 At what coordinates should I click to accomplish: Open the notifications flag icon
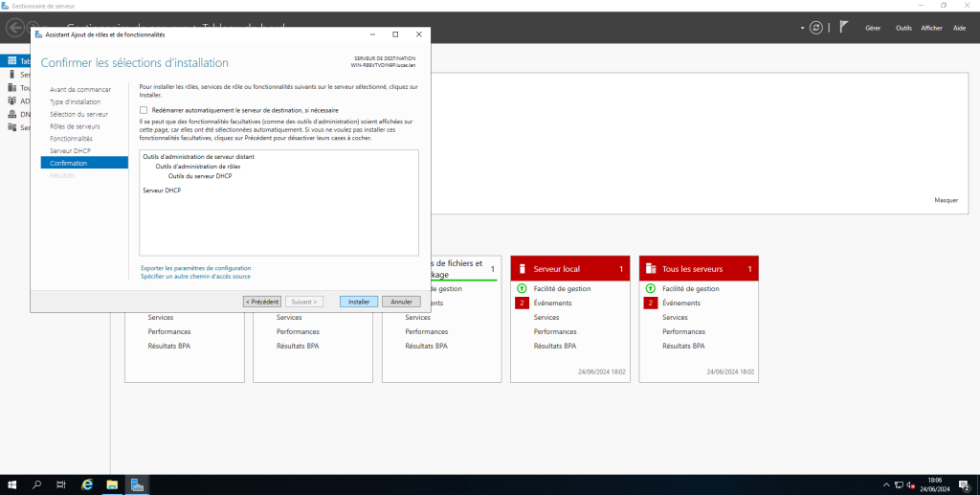click(843, 28)
